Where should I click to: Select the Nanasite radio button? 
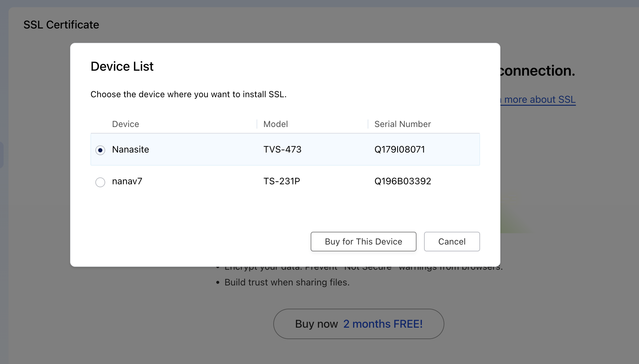click(100, 150)
